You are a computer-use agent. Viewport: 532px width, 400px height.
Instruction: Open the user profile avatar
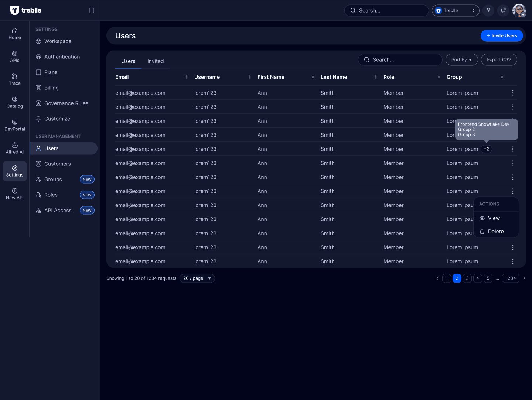(x=519, y=11)
